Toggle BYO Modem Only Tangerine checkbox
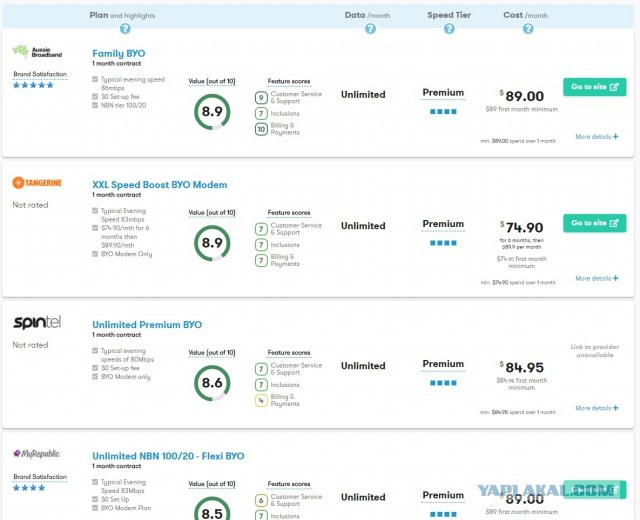 click(x=95, y=253)
